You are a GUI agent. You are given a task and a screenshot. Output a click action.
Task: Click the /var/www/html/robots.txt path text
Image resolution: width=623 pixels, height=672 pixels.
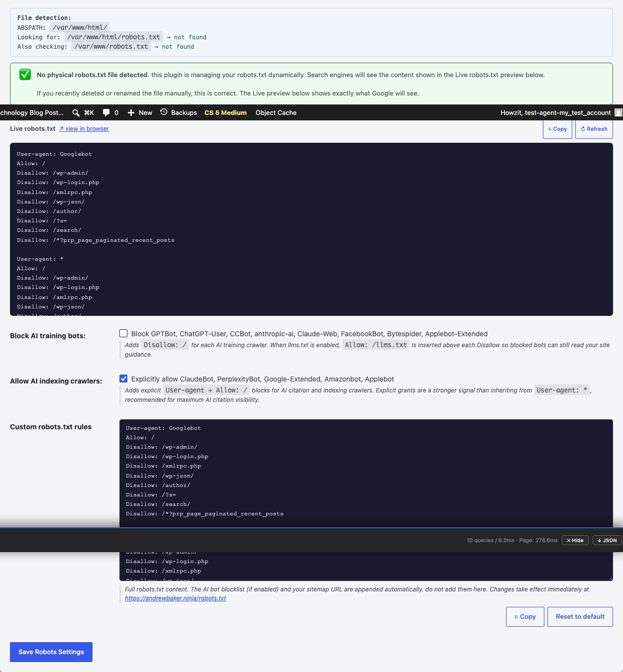[113, 37]
